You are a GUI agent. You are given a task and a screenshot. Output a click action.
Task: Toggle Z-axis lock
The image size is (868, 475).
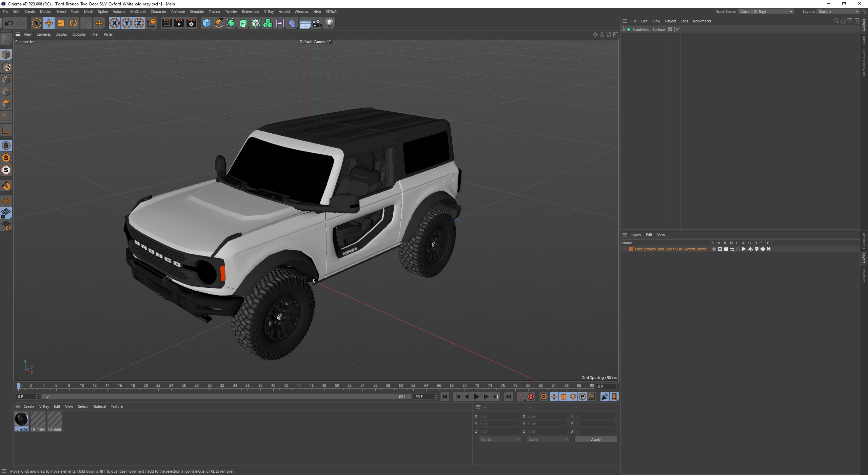(x=139, y=23)
